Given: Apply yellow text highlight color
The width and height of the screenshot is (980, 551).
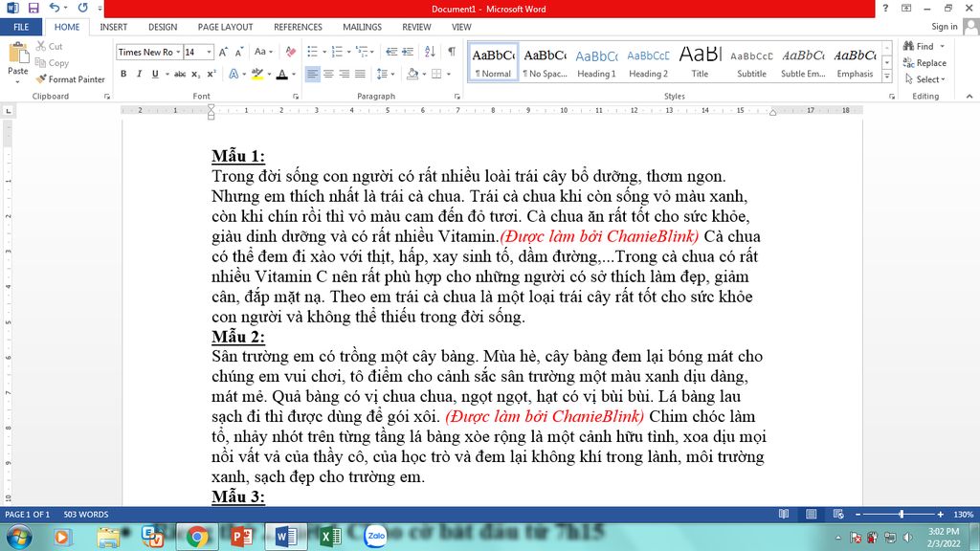Looking at the screenshot, I should pyautogui.click(x=256, y=74).
